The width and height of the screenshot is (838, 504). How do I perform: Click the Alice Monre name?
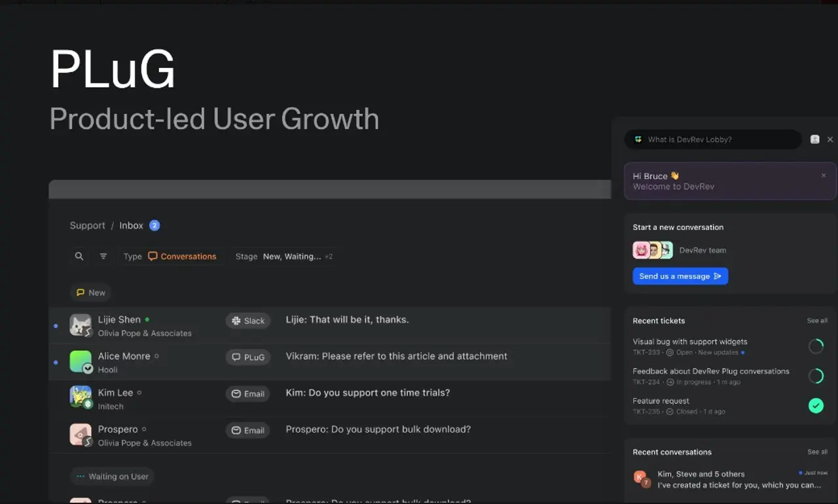[x=124, y=356]
